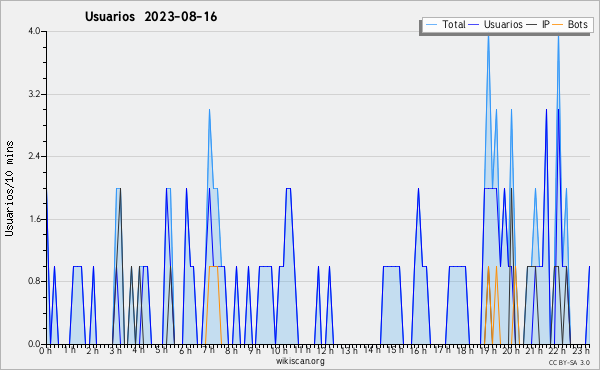The image size is (600, 370).
Task: Click the light blue Total legend line swatch
Action: [432, 25]
